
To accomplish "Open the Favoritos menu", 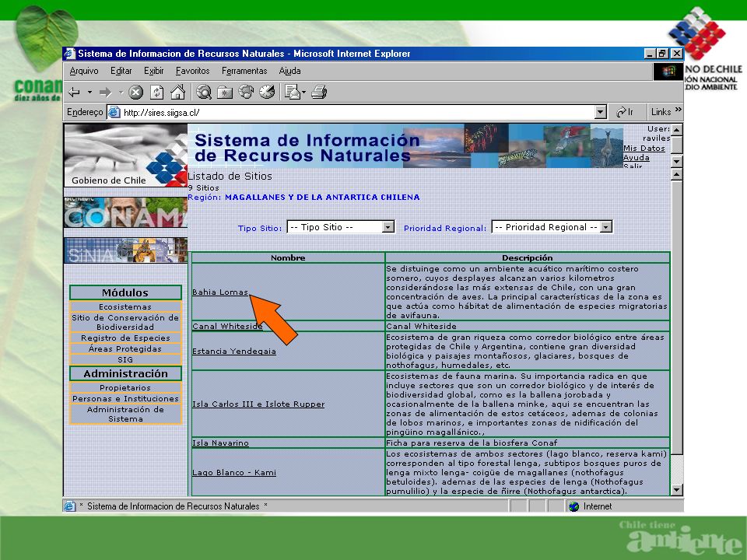I will (192, 71).
